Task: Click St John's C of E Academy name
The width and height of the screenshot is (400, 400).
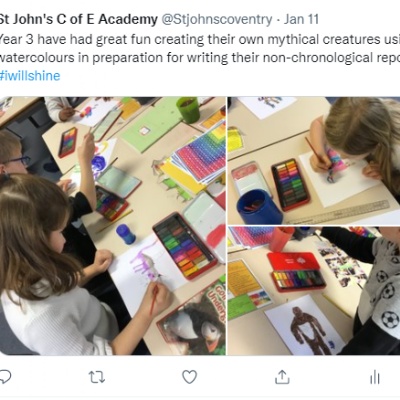Action: click(78, 20)
